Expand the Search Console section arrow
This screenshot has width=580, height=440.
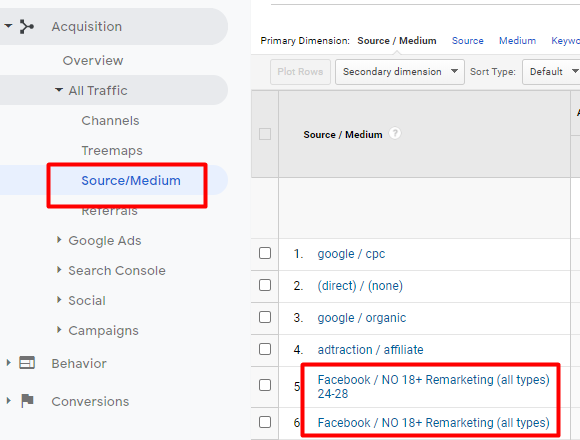59,270
